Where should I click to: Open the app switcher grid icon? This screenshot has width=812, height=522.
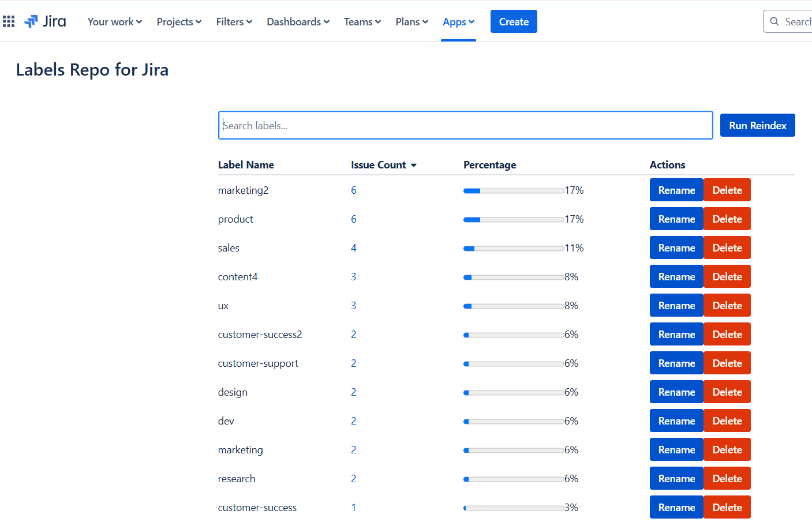[x=9, y=22]
